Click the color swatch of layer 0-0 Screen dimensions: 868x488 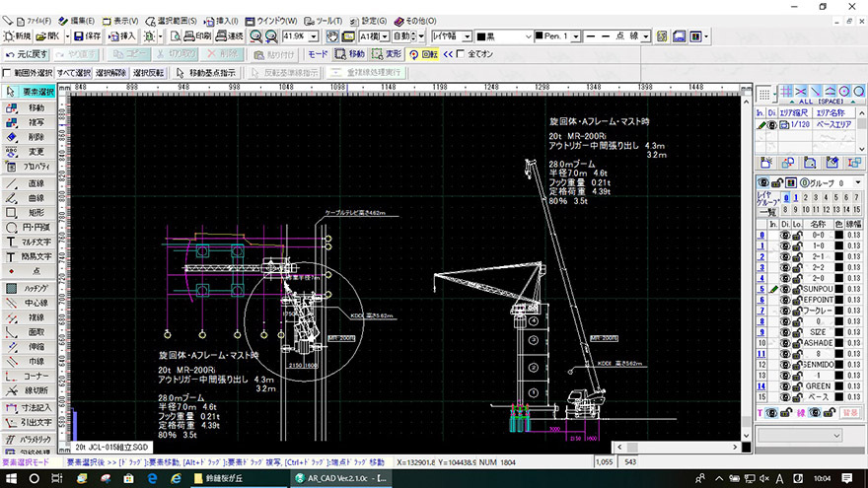point(839,236)
